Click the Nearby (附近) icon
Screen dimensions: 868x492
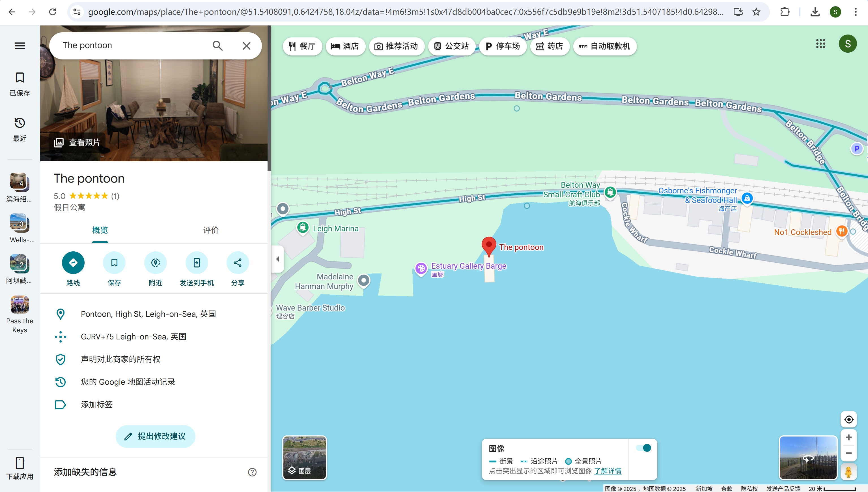pos(155,262)
